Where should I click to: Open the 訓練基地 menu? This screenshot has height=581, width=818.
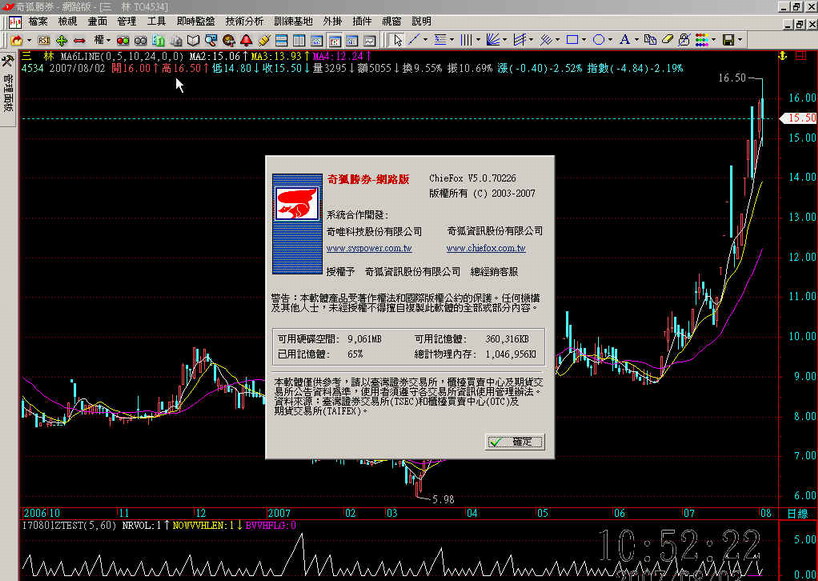click(293, 21)
